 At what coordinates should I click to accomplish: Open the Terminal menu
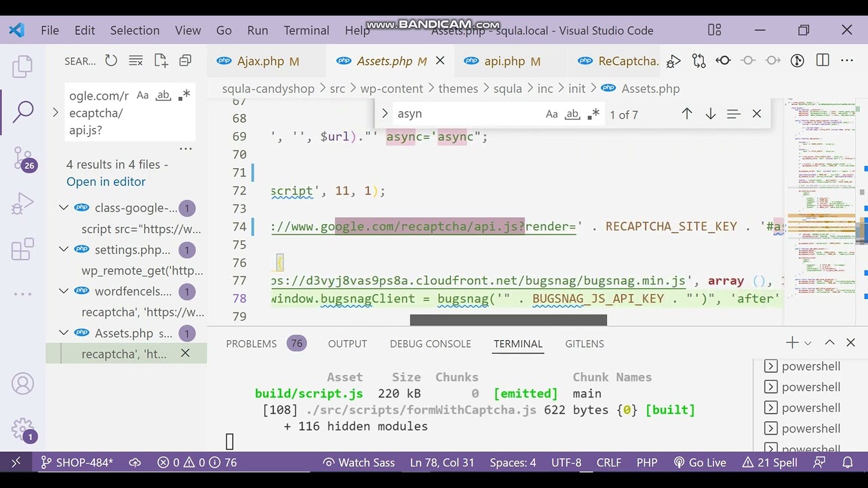[x=307, y=30]
